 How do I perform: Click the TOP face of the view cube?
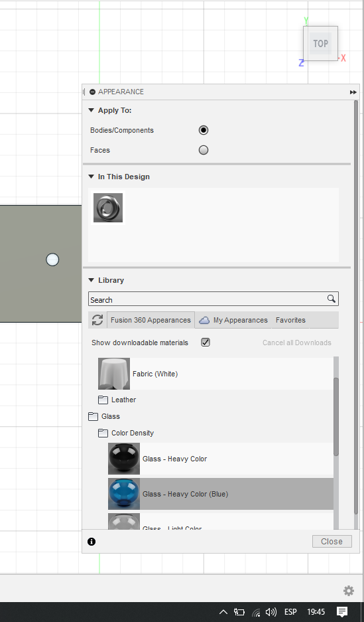(x=320, y=43)
